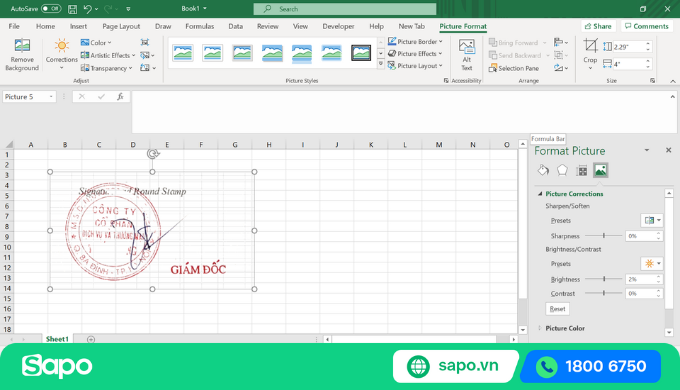Image resolution: width=680 pixels, height=390 pixels.
Task: Toggle the AutoSave switch
Action: point(51,9)
